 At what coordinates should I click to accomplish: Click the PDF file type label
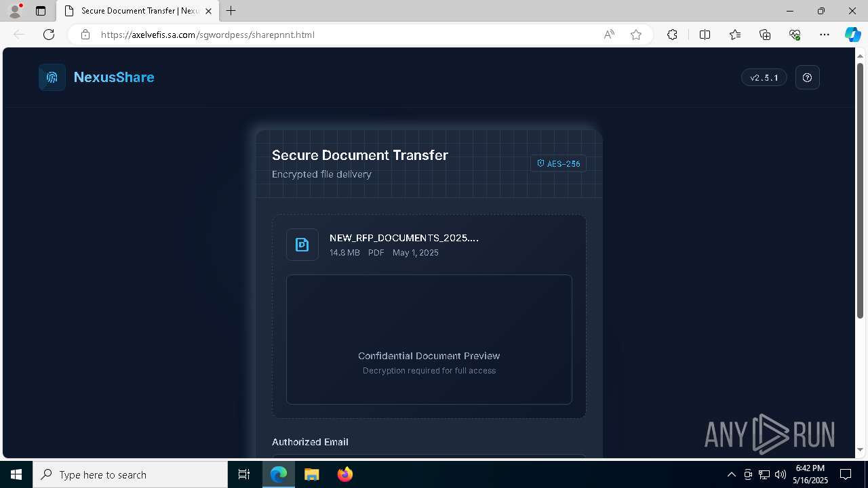(x=376, y=252)
